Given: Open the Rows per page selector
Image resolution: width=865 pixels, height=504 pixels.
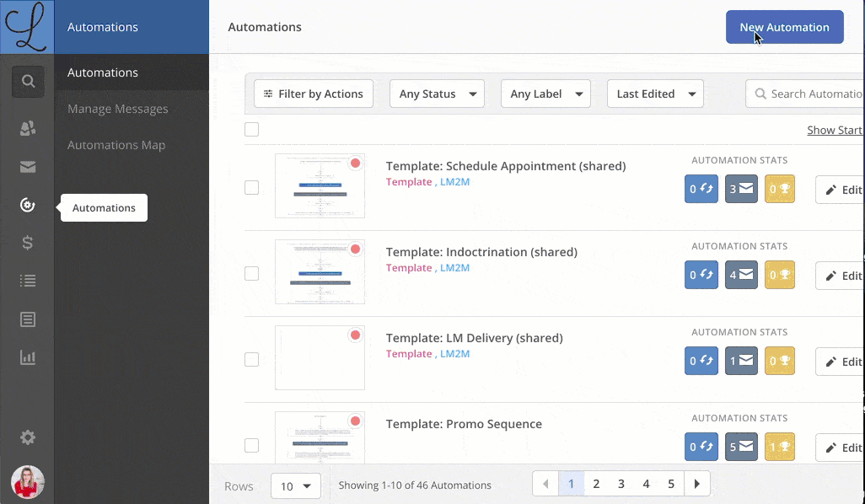Looking at the screenshot, I should [295, 485].
